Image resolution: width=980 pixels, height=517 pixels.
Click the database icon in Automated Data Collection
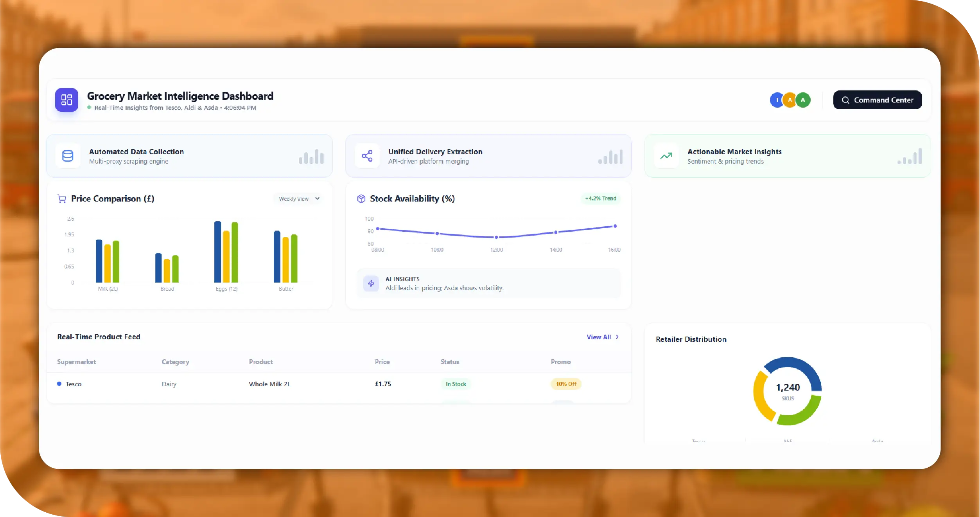(68, 156)
